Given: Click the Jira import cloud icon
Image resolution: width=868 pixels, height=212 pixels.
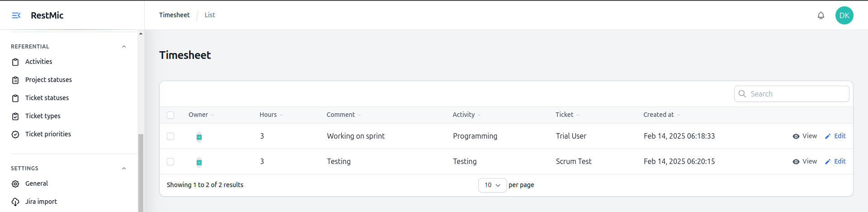Looking at the screenshot, I should tap(15, 202).
